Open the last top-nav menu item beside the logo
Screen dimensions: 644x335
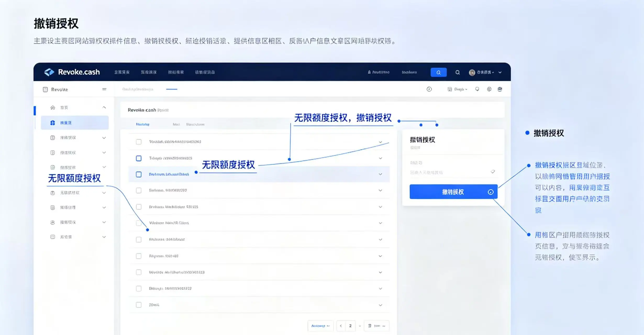[205, 72]
